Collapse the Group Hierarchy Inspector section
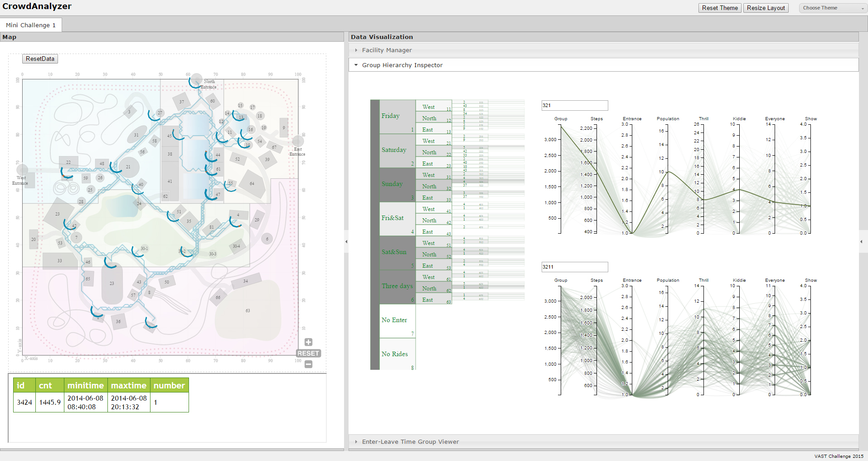This screenshot has width=868, height=461. [x=604, y=65]
